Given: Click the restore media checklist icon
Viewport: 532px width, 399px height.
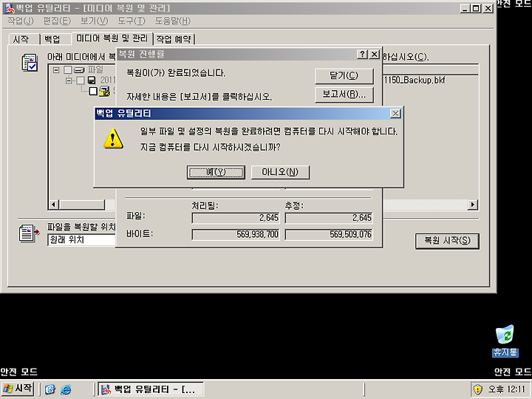Looking at the screenshot, I should 30,62.
